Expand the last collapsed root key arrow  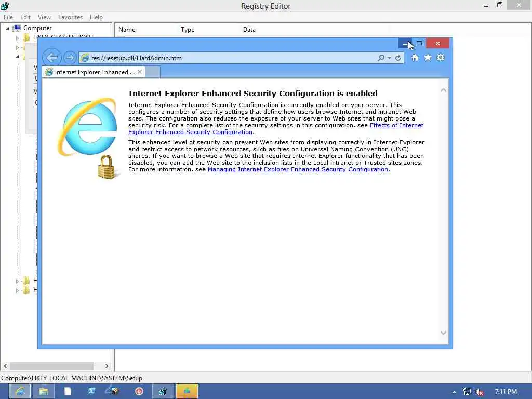(17, 290)
